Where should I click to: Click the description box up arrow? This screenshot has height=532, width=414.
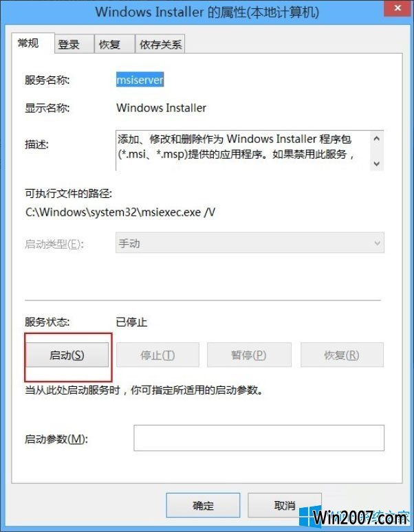point(376,138)
